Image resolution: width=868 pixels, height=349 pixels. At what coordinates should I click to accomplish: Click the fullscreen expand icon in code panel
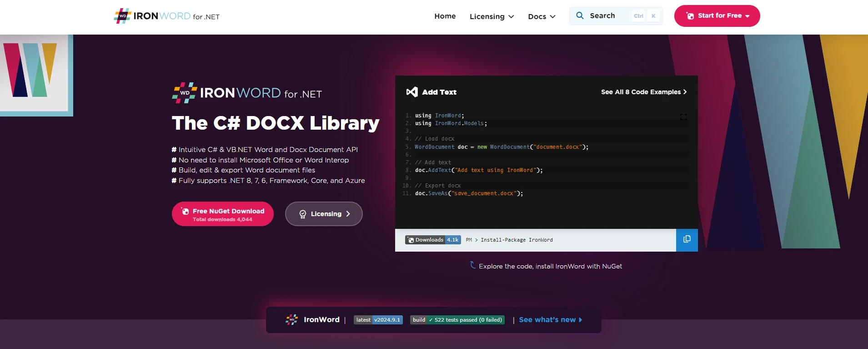click(683, 117)
